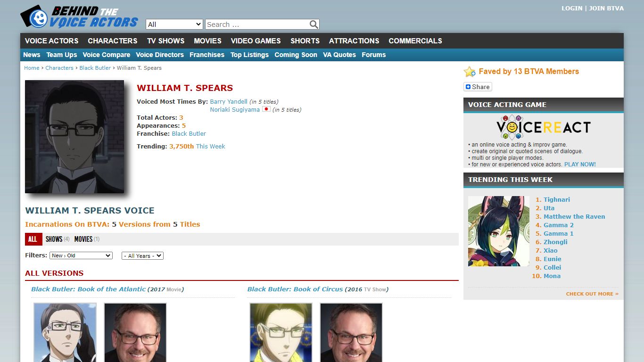This screenshot has height=362, width=644.
Task: Open Black Butler: Book of the Atlantic title
Action: click(88, 289)
